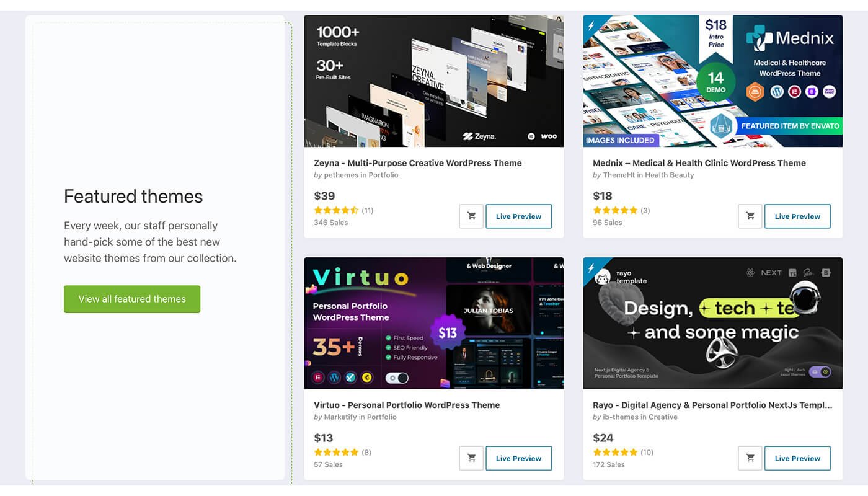Open Marketify author page

pyautogui.click(x=340, y=417)
